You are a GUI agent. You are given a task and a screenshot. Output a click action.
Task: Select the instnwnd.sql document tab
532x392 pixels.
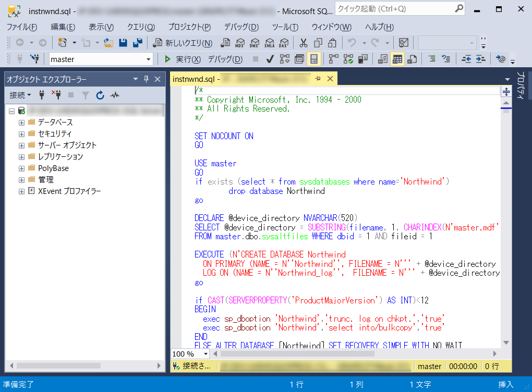pos(240,79)
